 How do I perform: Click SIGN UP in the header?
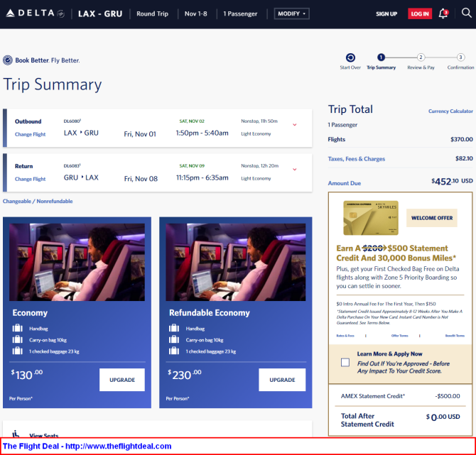(x=386, y=14)
